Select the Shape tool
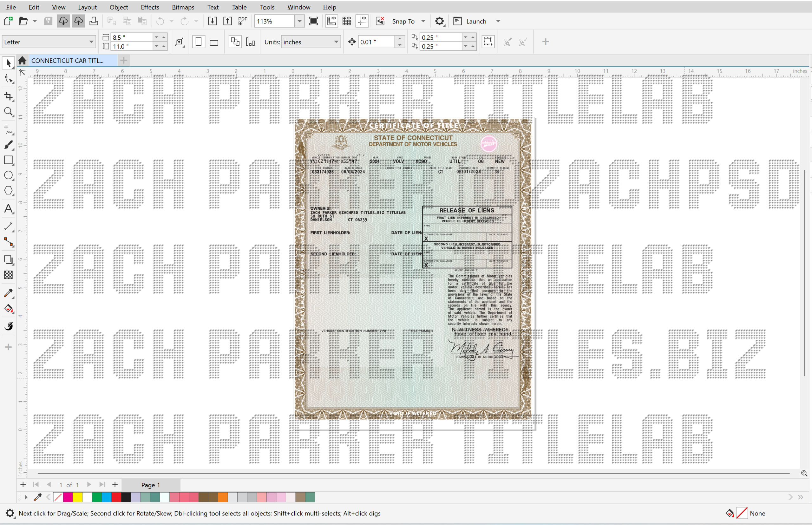 tap(8, 79)
